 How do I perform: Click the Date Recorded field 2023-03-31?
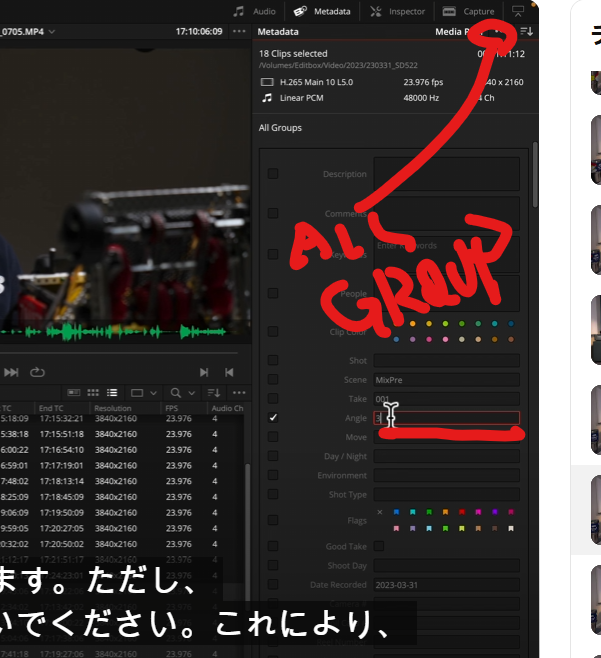point(447,585)
